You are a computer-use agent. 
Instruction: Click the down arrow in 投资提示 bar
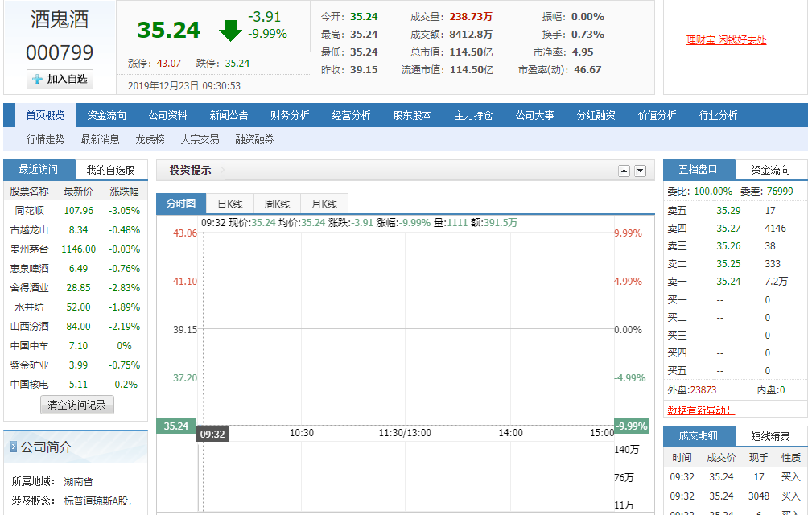point(640,171)
